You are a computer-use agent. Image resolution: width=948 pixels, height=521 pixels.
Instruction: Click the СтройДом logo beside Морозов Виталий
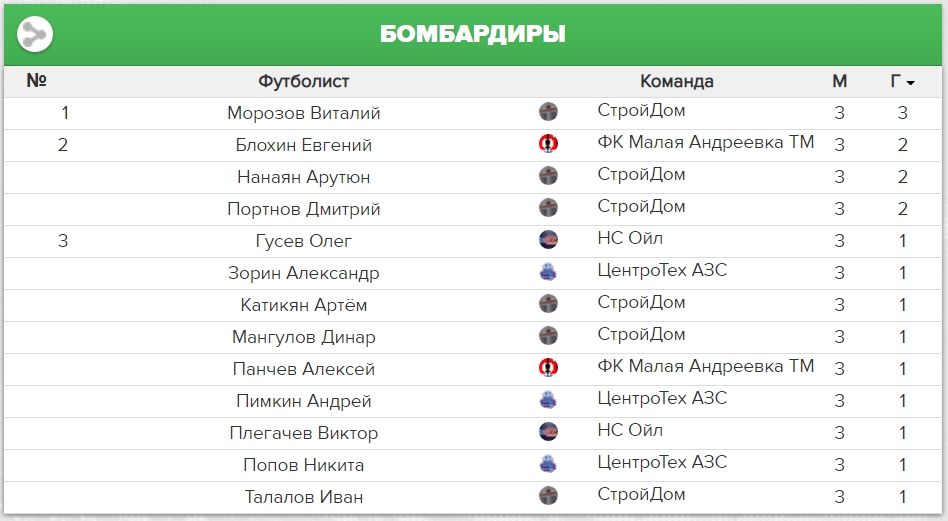(x=548, y=112)
